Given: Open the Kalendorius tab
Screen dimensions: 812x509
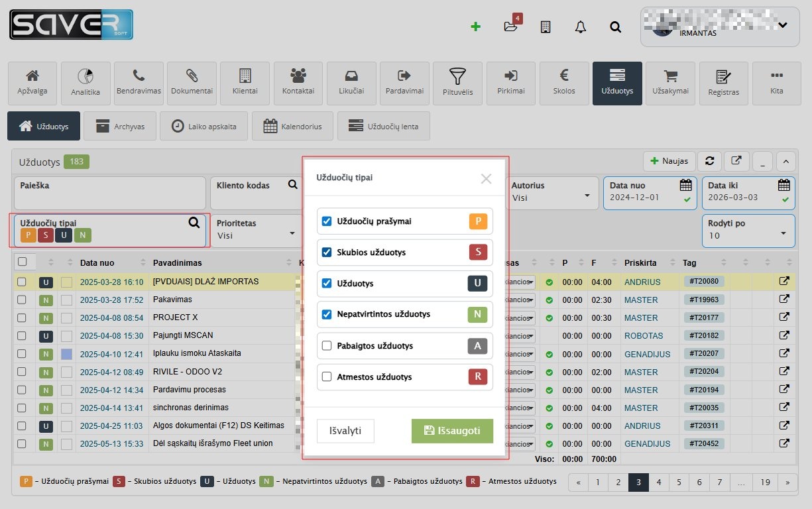Looking at the screenshot, I should (x=292, y=126).
